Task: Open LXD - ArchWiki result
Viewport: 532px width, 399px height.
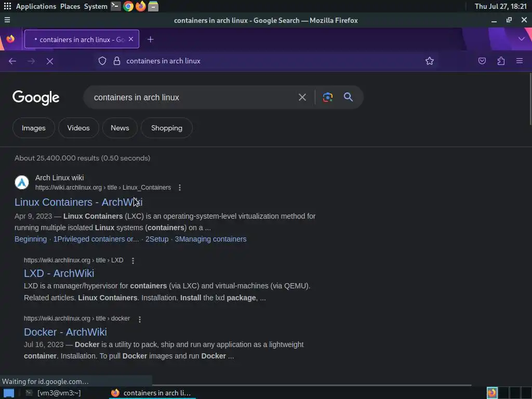Action: coord(59,273)
